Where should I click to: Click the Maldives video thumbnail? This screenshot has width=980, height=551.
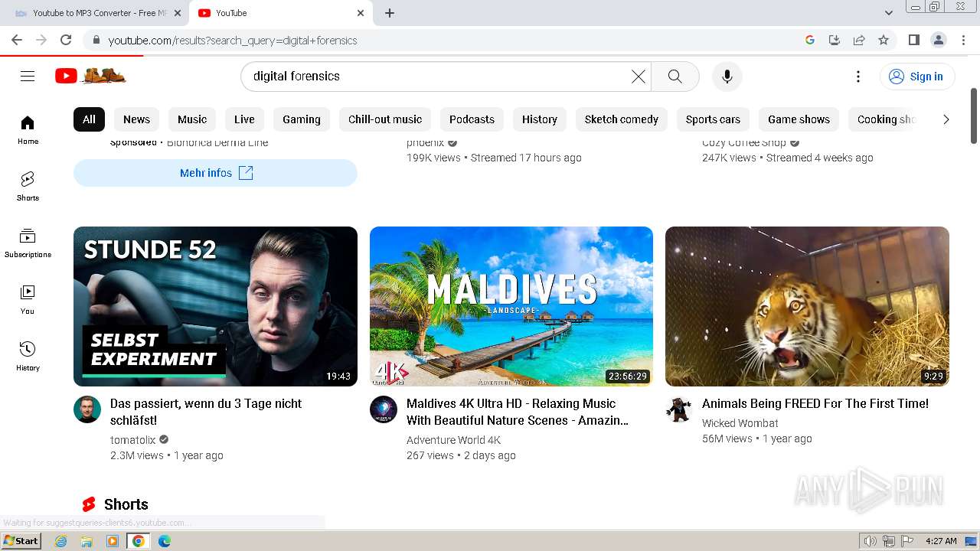(x=511, y=306)
